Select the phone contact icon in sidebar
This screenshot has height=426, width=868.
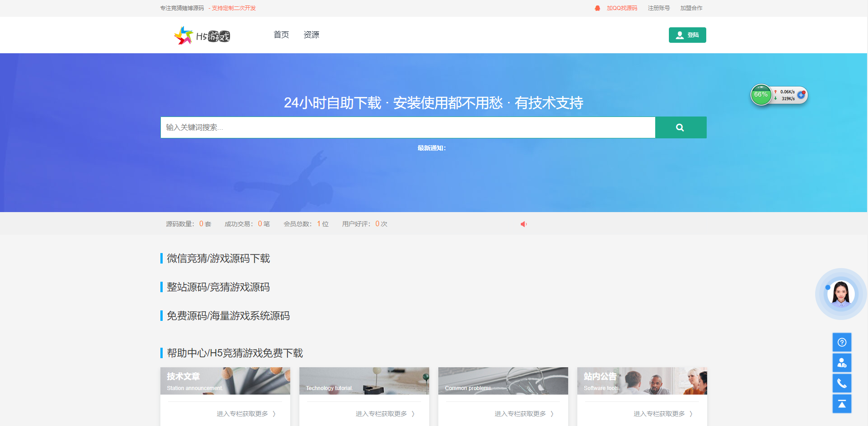pos(842,383)
